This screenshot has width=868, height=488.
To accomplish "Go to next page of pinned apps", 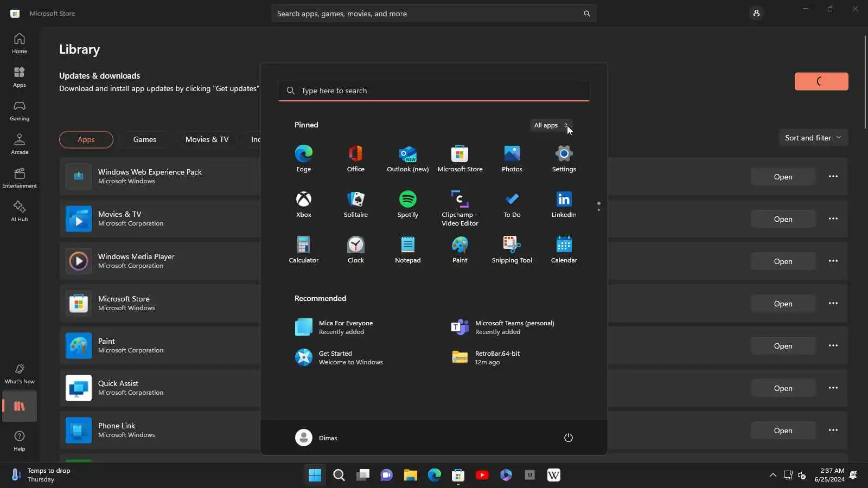I will 598,210.
